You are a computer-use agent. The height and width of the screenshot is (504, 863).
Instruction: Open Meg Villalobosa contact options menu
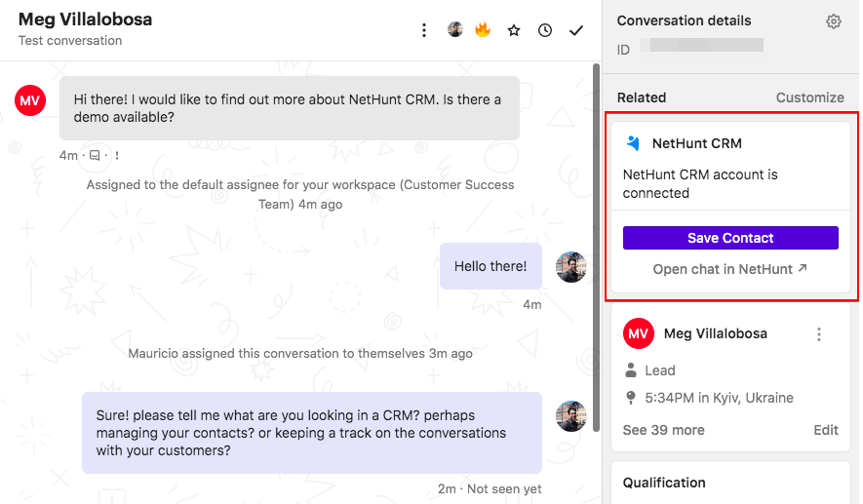tap(819, 334)
